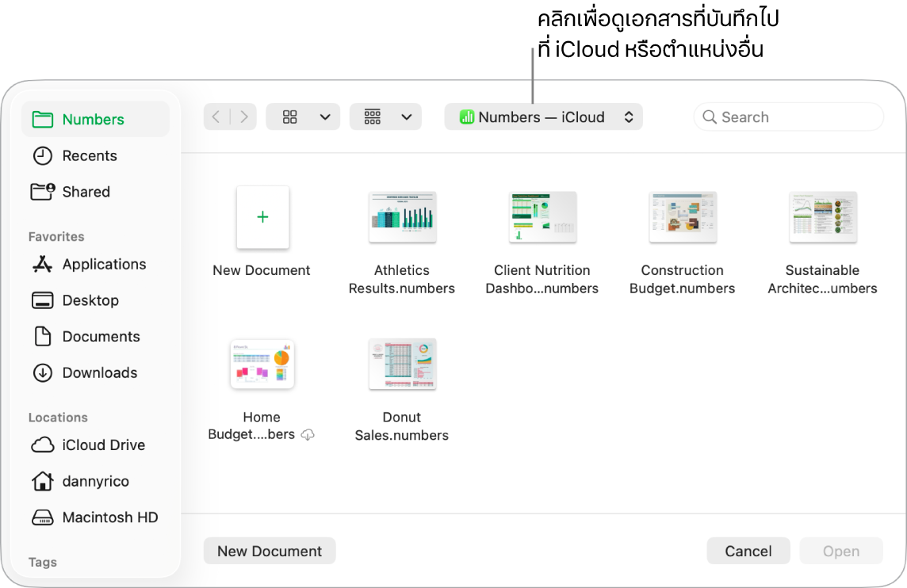907x588 pixels.
Task: Select the Donut Sales.numbers thumbnail
Action: coord(402,365)
